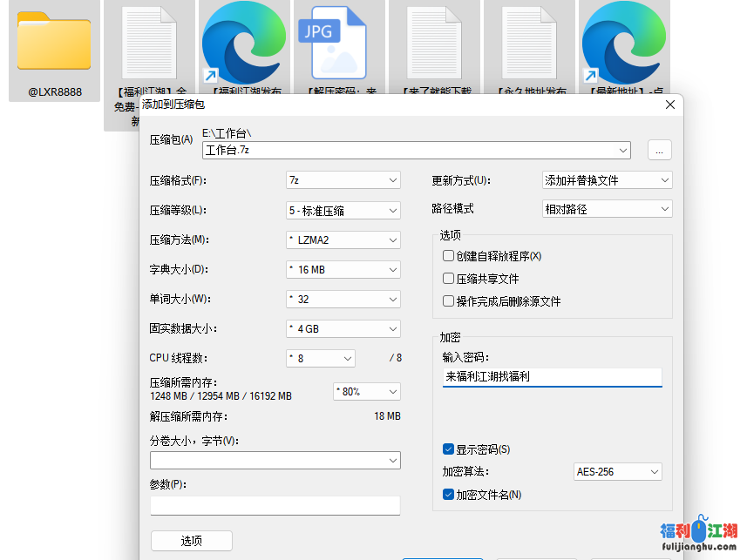Viewport: 747px width, 560px height.
Task: Check the 操作完成后删除源文件 option
Action: [x=449, y=301]
